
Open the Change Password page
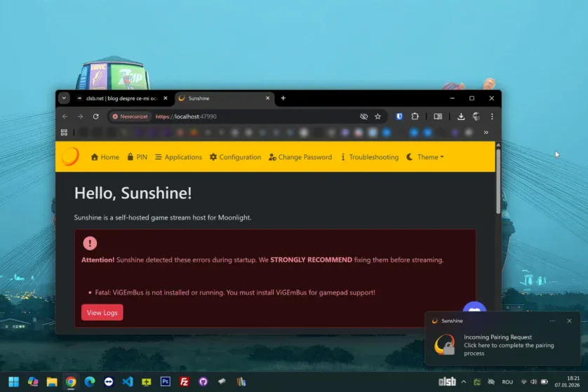tap(300, 157)
